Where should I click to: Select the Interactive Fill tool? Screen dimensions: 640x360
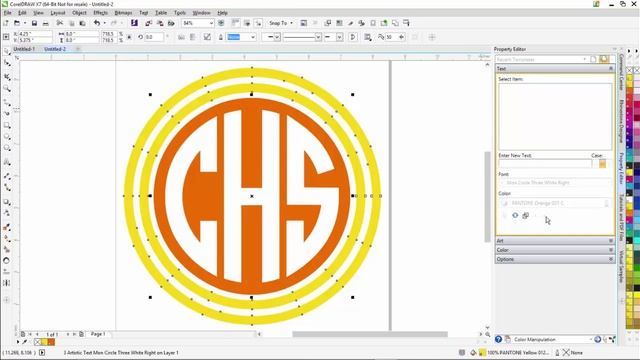[x=7, y=239]
